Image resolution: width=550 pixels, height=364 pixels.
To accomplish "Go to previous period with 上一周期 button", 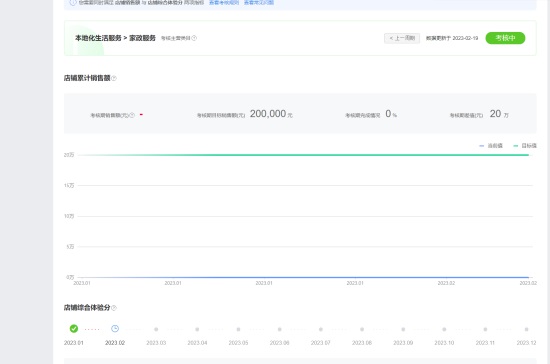I will pyautogui.click(x=402, y=38).
